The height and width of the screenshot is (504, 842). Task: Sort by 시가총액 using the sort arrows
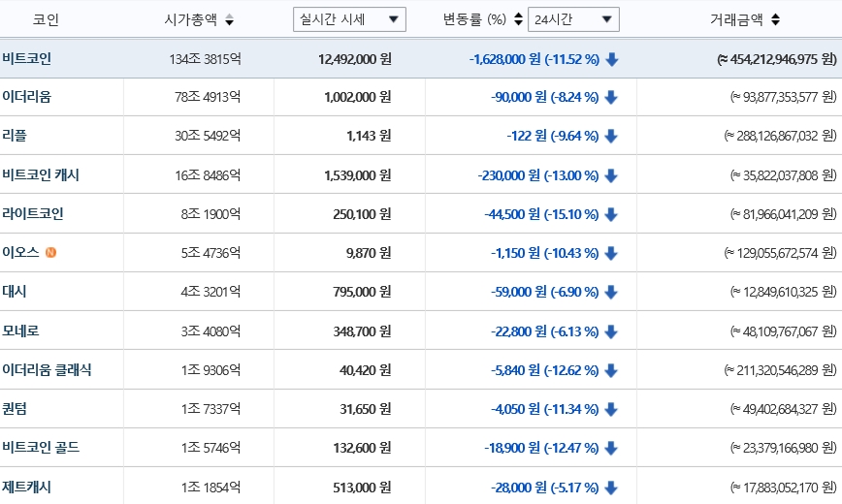tap(229, 19)
